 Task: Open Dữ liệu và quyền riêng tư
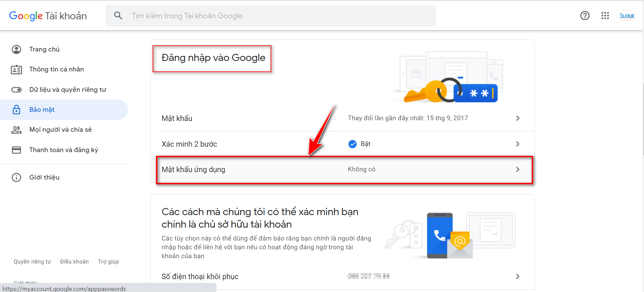[x=64, y=90]
